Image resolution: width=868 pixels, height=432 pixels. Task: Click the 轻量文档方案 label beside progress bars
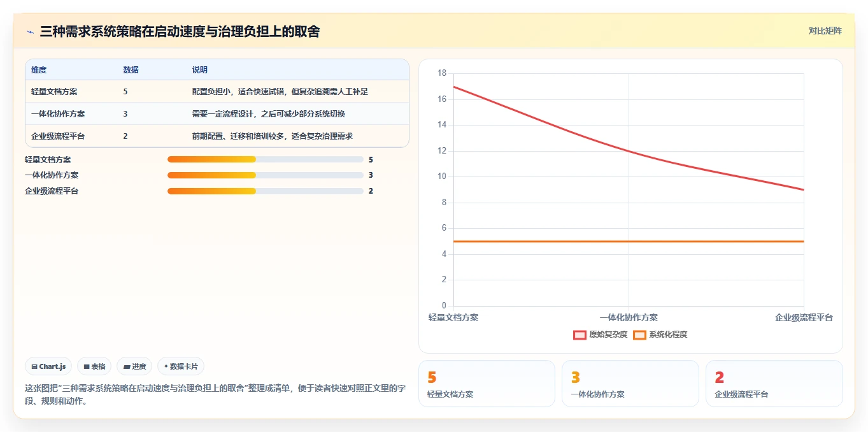coord(48,160)
